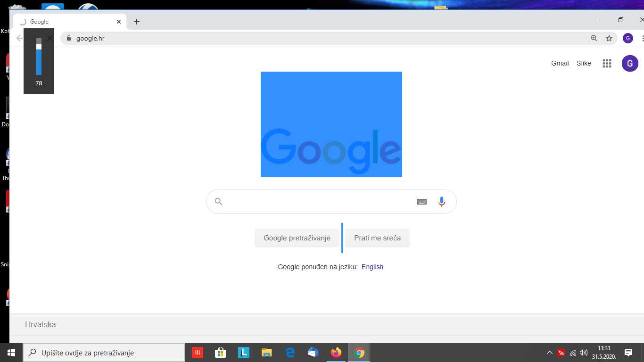Image resolution: width=644 pixels, height=362 pixels.
Task: Minimize the Chrome window
Action: tap(599, 20)
